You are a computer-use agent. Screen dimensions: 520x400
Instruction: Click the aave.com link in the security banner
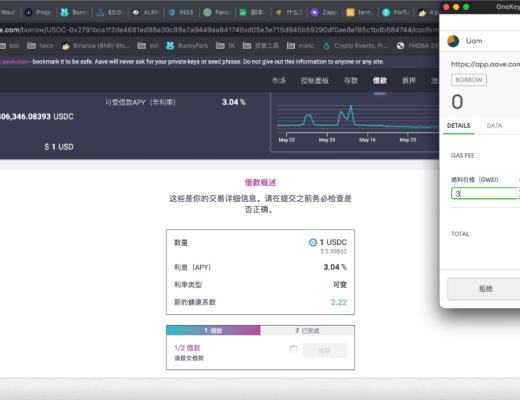click(x=14, y=62)
